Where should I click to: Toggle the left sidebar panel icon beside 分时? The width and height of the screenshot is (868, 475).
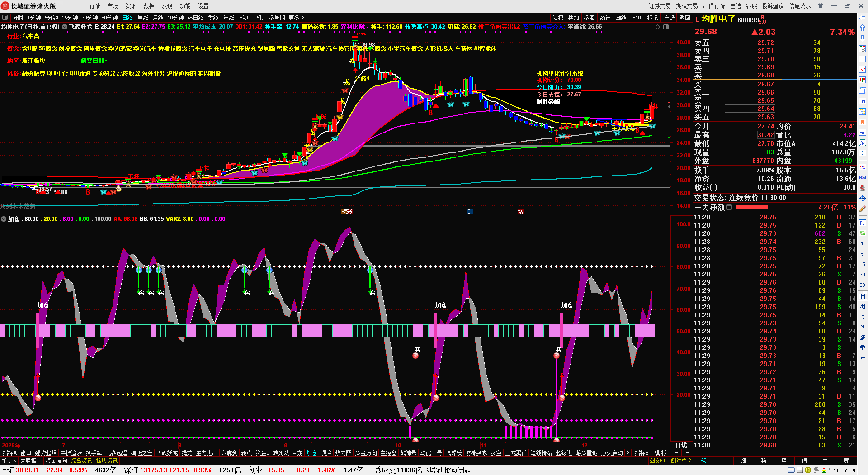click(x=5, y=18)
